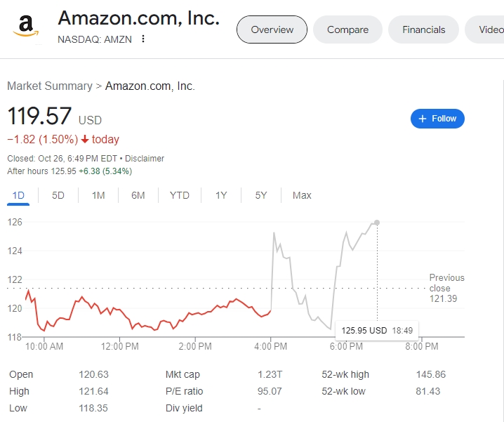The image size is (504, 422).
Task: Click the Previous close 121.39 label
Action: click(x=446, y=289)
